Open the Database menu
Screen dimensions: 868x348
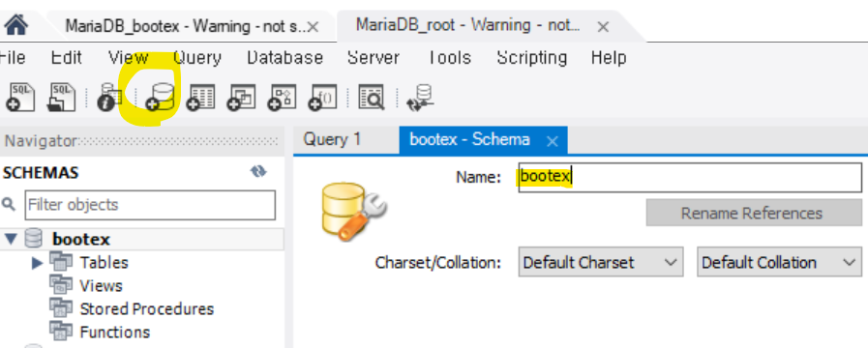coord(285,58)
